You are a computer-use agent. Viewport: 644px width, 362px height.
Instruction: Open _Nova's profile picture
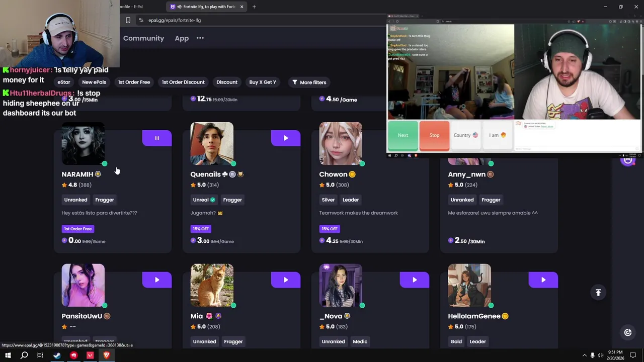pyautogui.click(x=341, y=285)
